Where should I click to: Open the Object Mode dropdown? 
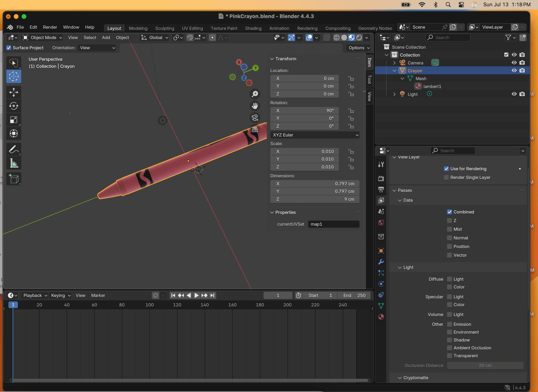coord(42,38)
